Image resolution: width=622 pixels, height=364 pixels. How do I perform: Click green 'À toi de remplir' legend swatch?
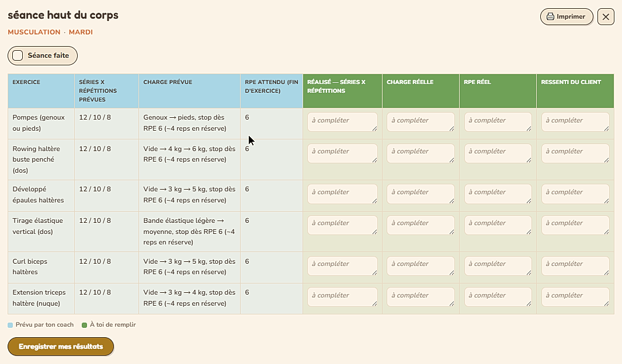[x=84, y=325]
